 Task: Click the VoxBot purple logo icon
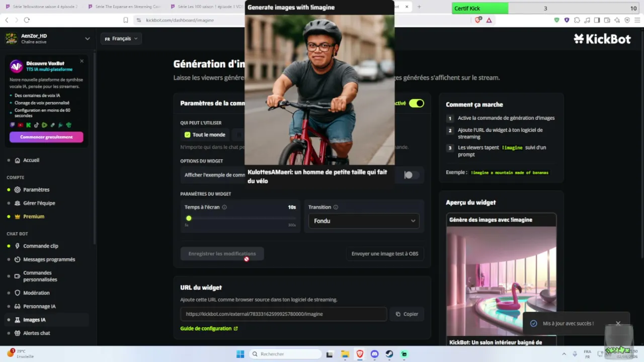coord(17,66)
